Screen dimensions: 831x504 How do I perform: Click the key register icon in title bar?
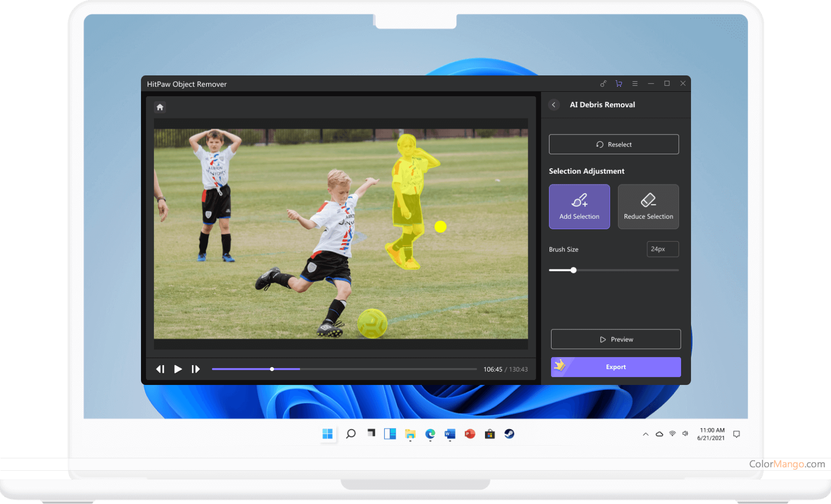pos(603,84)
